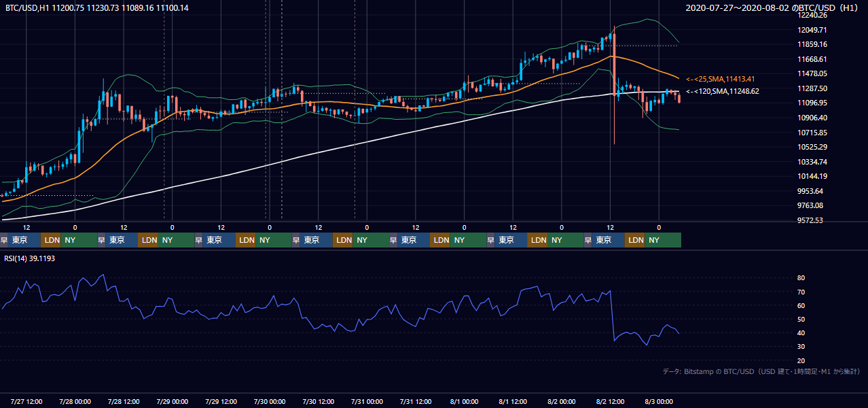
Task: Click the rightmost LDN session block
Action: [635, 240]
